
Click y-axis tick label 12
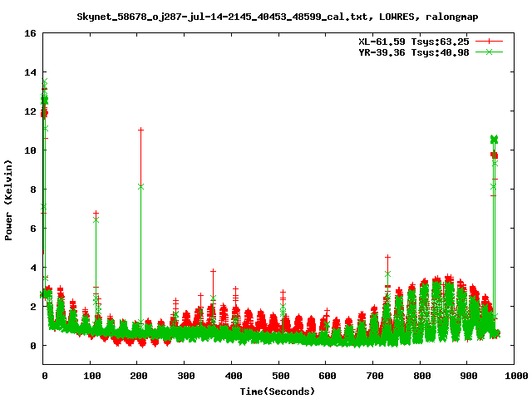30,111
